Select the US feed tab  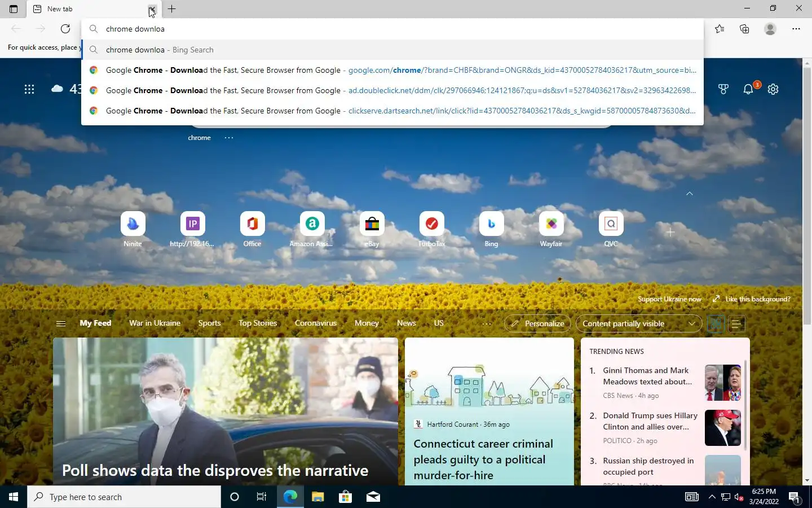click(439, 323)
